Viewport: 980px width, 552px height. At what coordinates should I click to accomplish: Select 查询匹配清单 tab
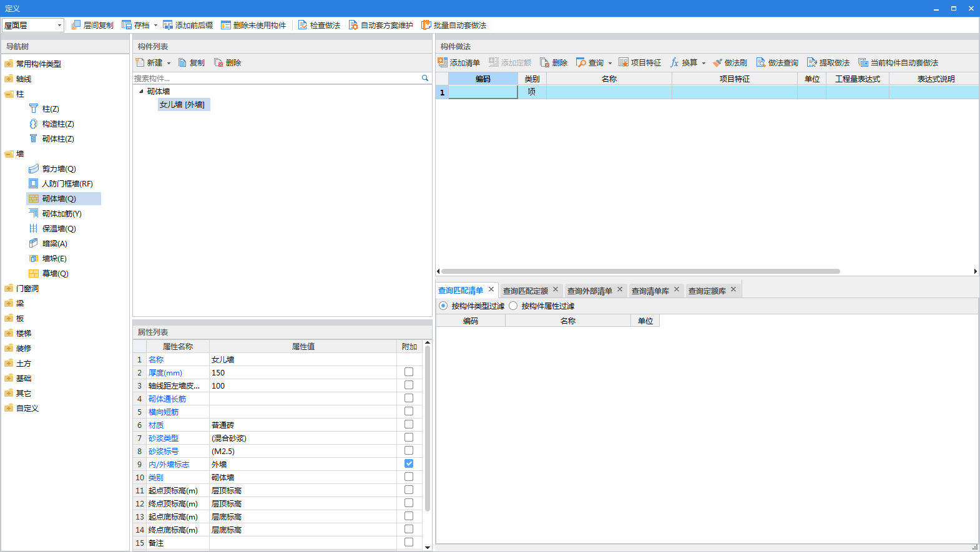point(461,290)
